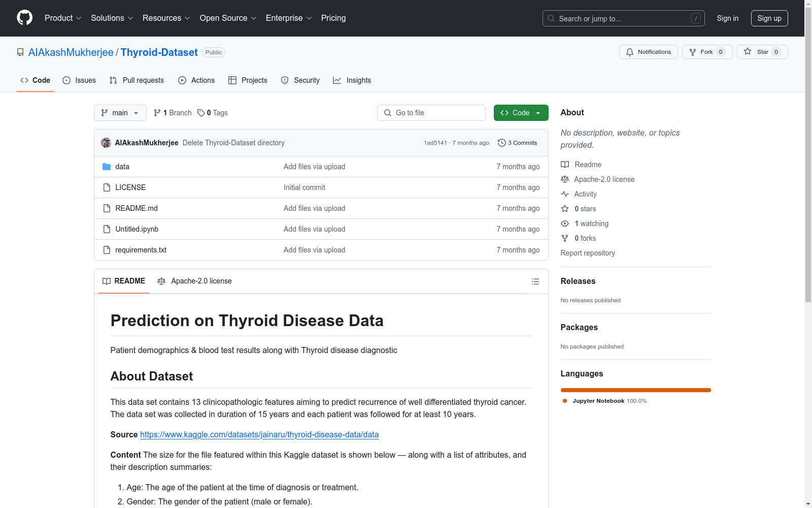The width and height of the screenshot is (812, 508).
Task: View the Security tab
Action: click(x=300, y=80)
